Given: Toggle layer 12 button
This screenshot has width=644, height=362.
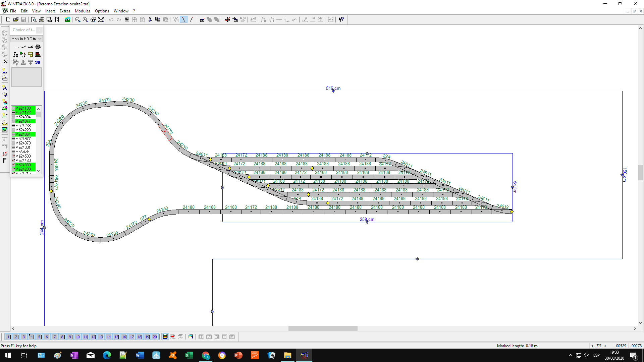Looking at the screenshot, I should pos(93,337).
